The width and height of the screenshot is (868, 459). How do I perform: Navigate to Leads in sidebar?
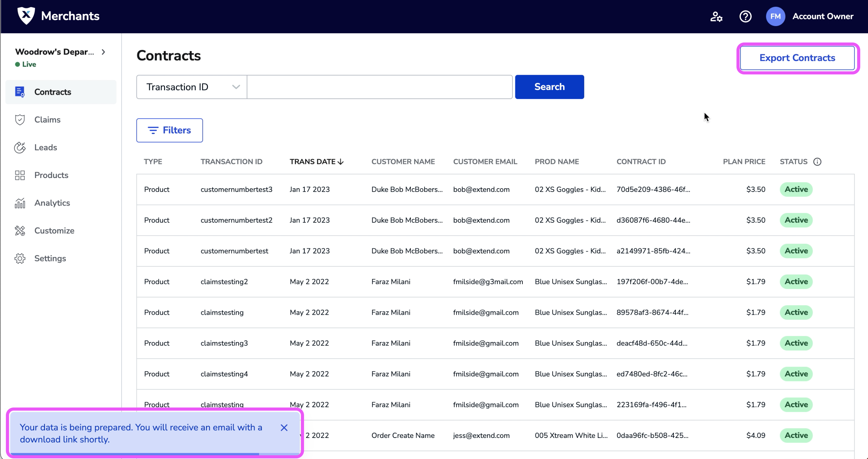tap(46, 148)
